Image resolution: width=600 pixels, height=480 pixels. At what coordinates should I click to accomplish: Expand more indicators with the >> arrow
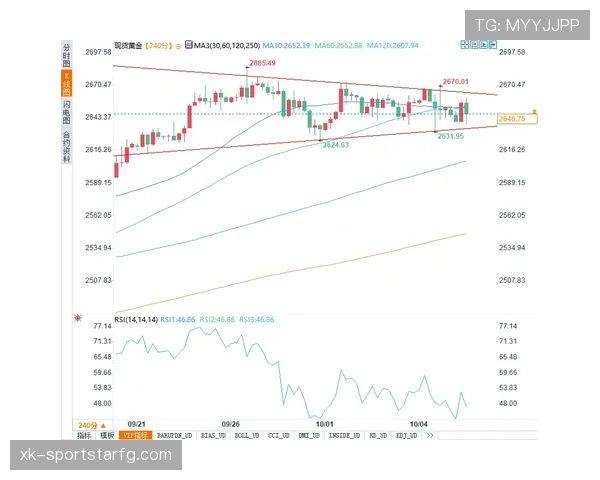[430, 436]
